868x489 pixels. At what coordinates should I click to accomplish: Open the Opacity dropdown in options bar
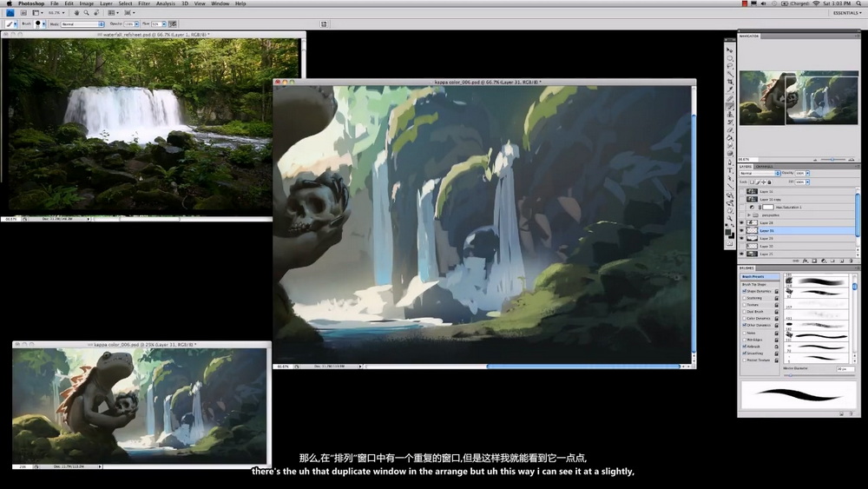click(137, 23)
